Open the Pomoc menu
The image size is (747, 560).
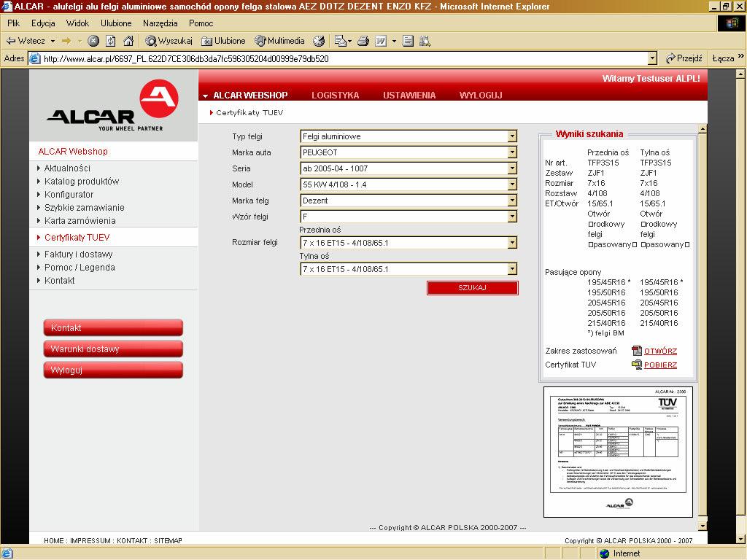(x=201, y=23)
